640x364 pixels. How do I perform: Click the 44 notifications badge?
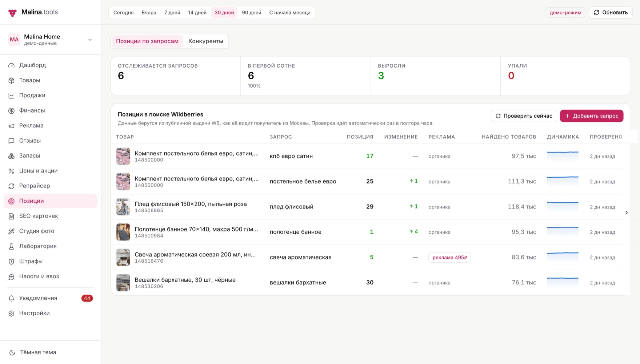click(x=87, y=298)
